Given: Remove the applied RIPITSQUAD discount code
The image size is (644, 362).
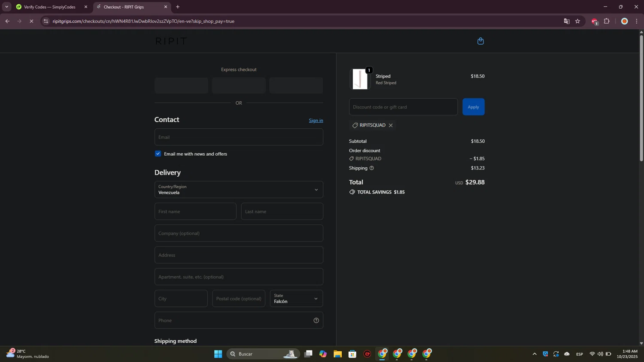Looking at the screenshot, I should click(x=391, y=125).
